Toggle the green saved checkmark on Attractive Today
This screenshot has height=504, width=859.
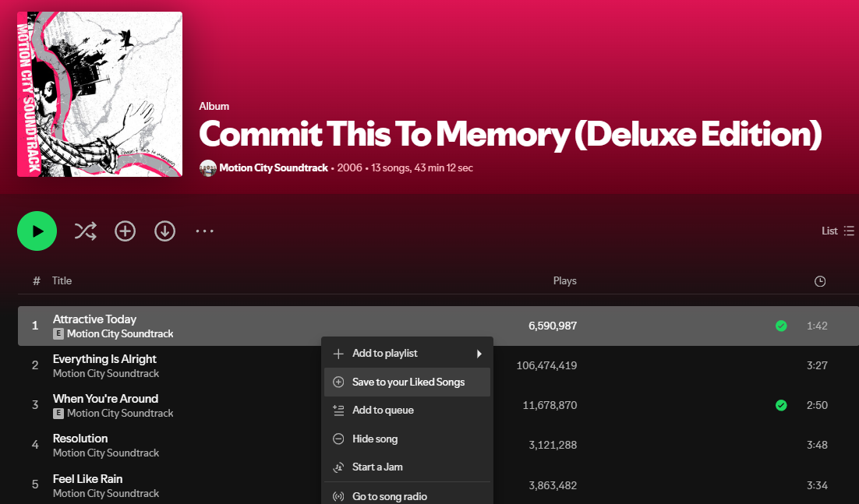[x=781, y=326]
